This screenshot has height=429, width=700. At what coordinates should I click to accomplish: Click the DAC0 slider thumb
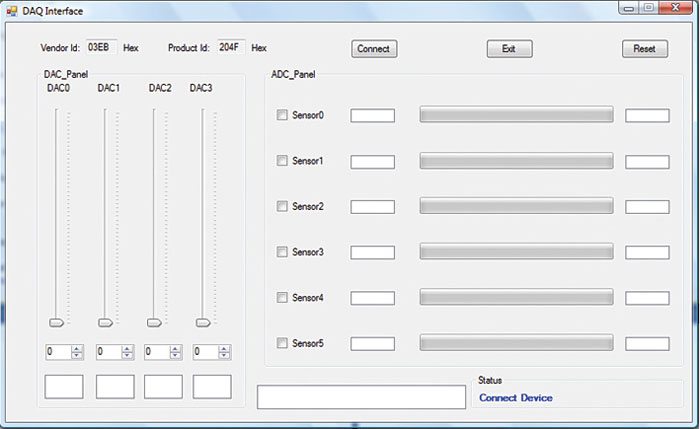[57, 322]
